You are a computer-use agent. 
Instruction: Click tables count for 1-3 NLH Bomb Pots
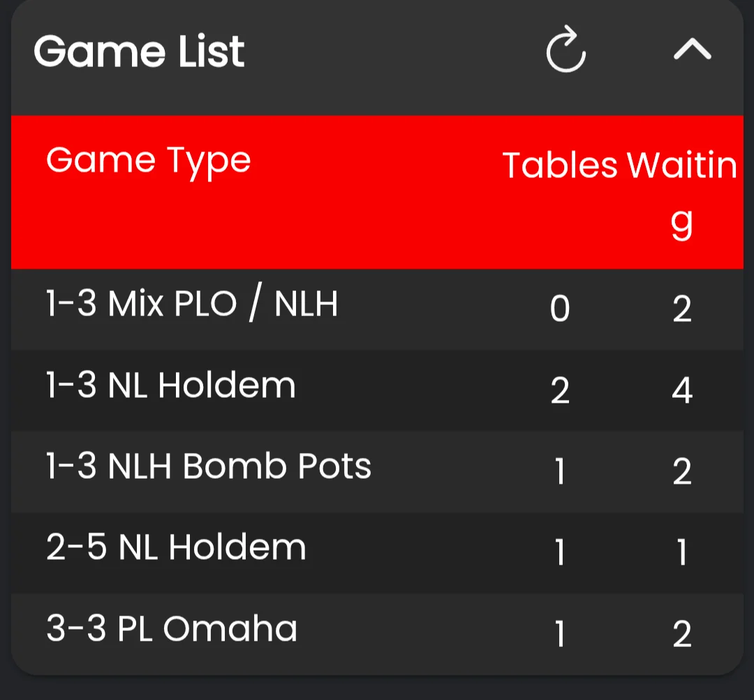[560, 470]
